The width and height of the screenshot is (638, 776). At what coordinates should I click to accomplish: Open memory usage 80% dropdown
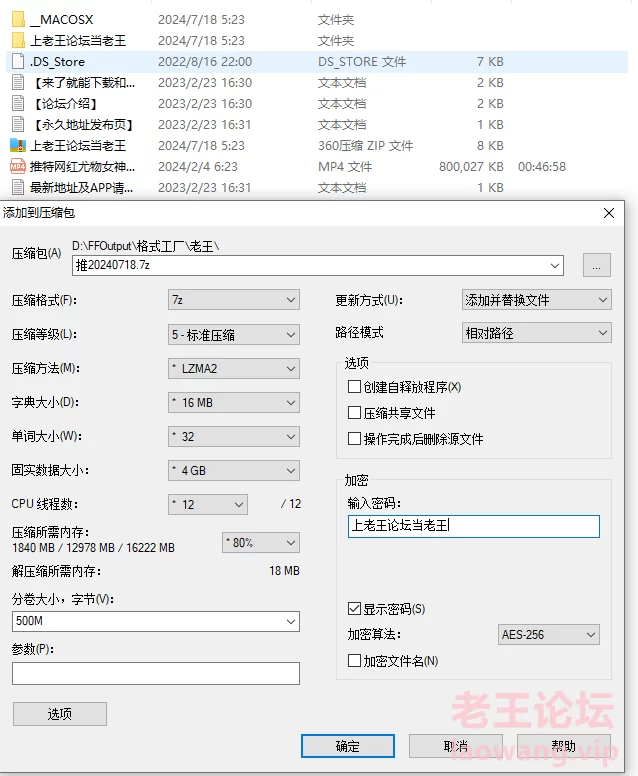[x=261, y=542]
